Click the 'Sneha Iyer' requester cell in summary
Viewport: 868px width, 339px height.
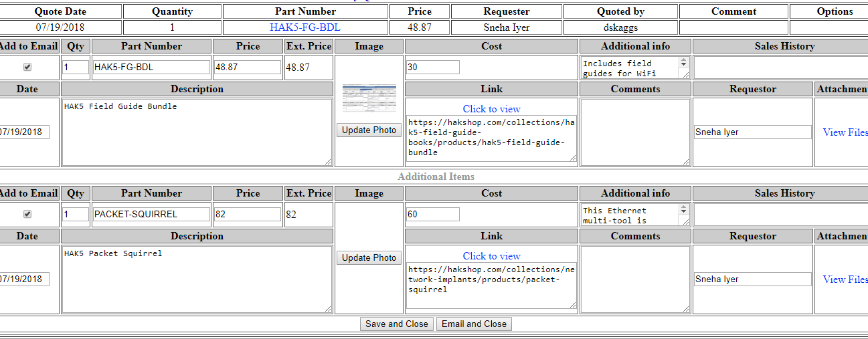pyautogui.click(x=507, y=27)
